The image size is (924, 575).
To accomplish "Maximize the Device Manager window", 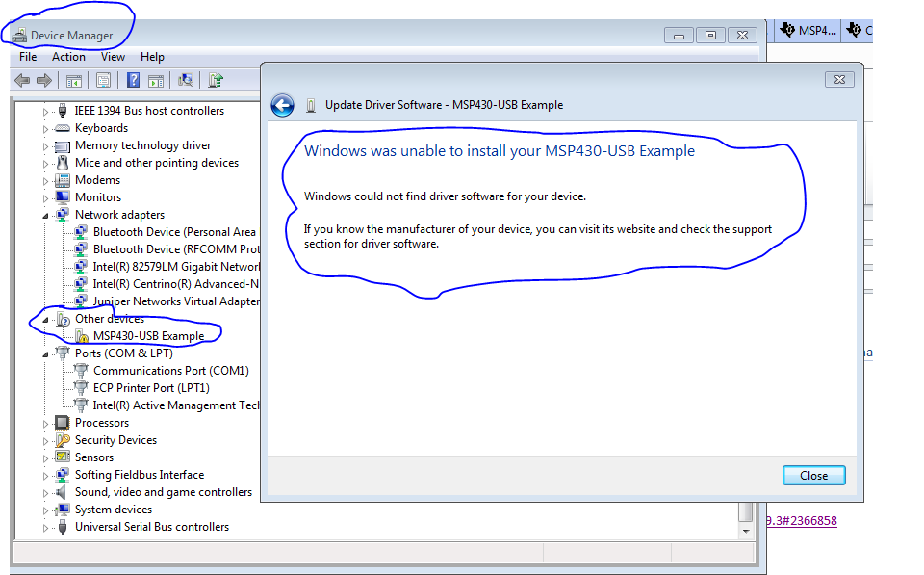I will click(710, 36).
